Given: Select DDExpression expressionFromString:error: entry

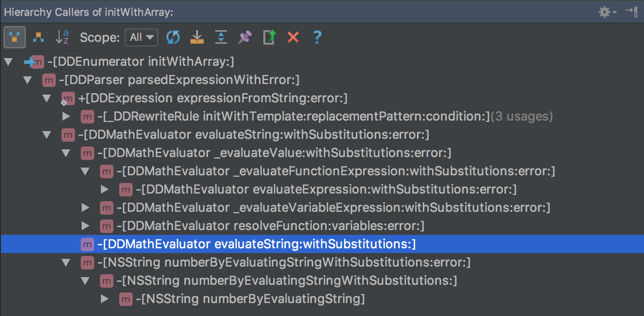Looking at the screenshot, I should tap(212, 98).
